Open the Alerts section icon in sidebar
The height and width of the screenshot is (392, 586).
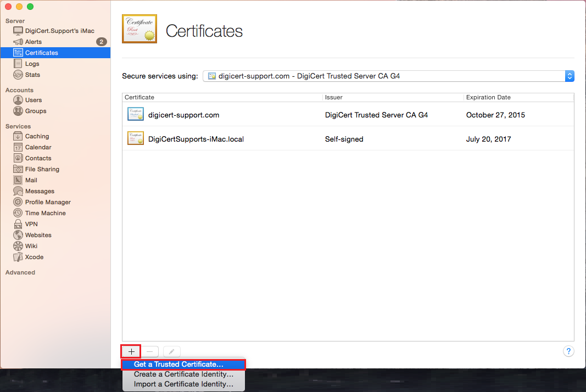[x=18, y=42]
